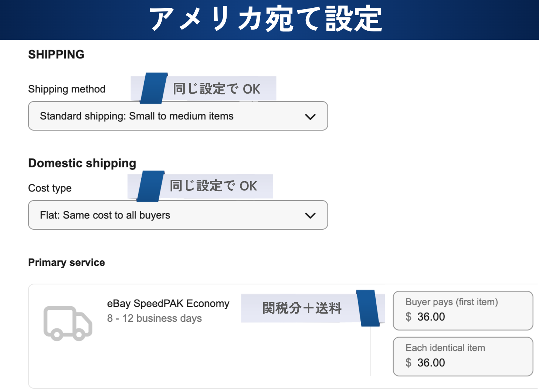
Task: Click the delivery truck icon
Action: click(68, 323)
